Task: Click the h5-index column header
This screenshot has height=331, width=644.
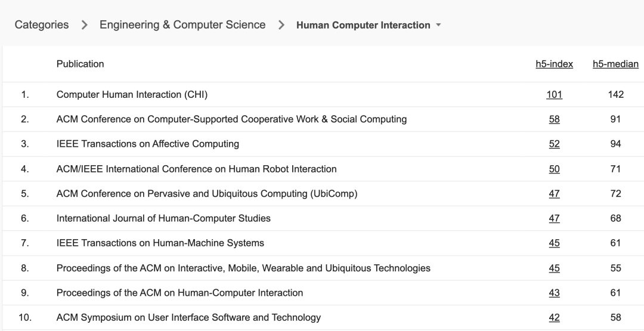Action: pyautogui.click(x=554, y=64)
